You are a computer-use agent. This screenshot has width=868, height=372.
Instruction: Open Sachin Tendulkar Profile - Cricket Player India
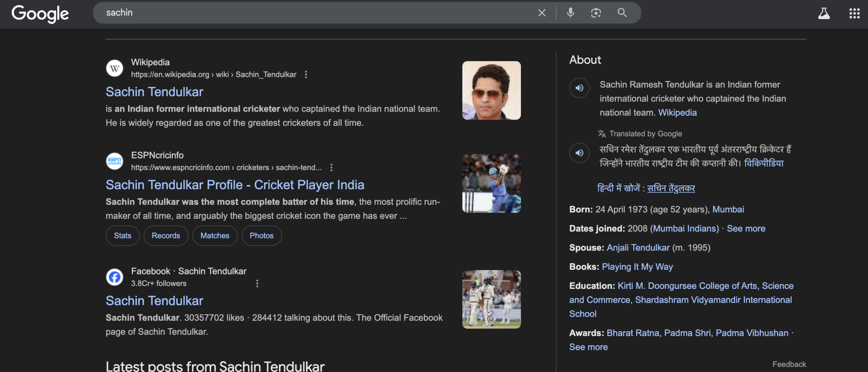point(235,185)
